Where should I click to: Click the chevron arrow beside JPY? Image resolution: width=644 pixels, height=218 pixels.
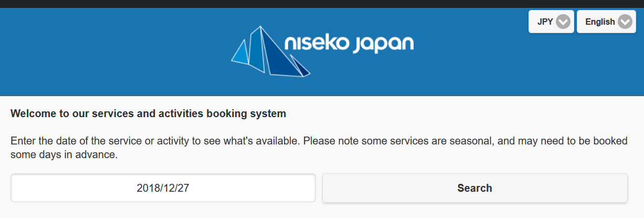[x=563, y=22]
